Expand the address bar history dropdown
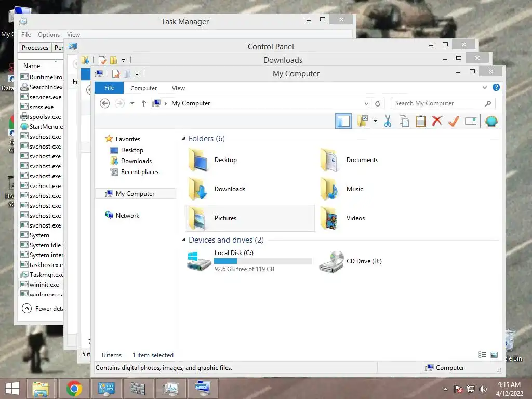 [366, 103]
